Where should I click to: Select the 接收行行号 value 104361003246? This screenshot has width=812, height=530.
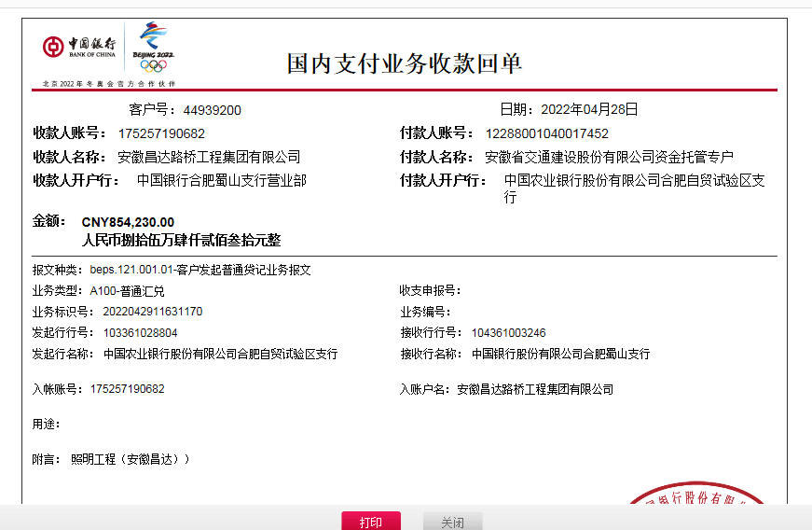[x=508, y=332]
